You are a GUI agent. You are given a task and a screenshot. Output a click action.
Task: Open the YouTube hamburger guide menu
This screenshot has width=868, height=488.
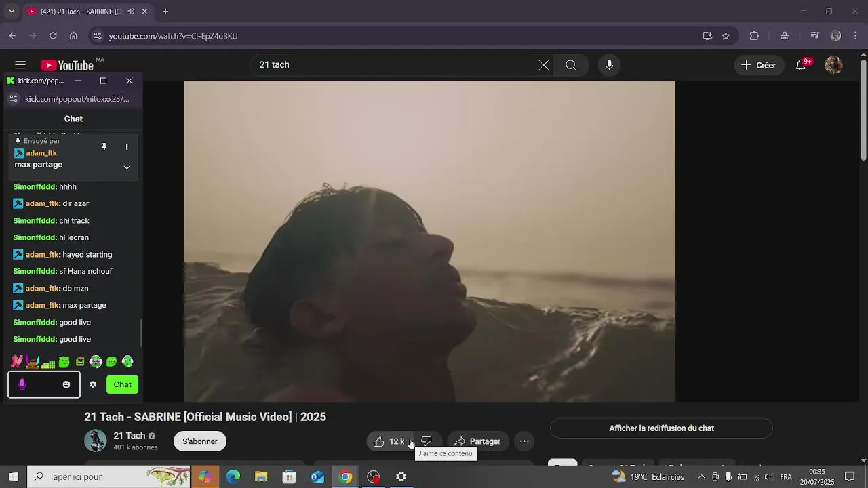pyautogui.click(x=20, y=65)
